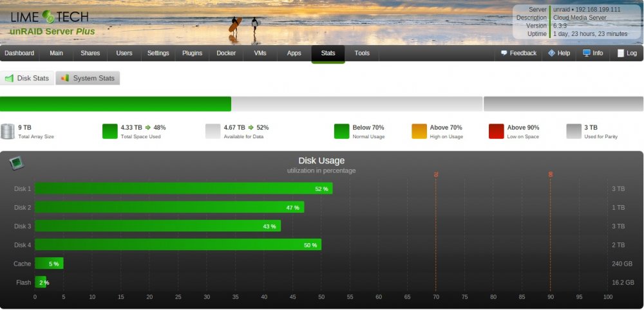Screen dimensions: 644x310
Task: Open the Info link
Action: click(598, 53)
